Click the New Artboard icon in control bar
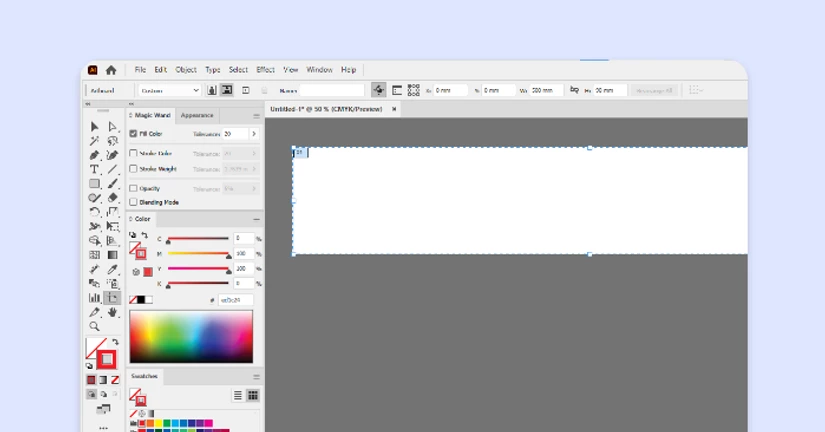Image resolution: width=825 pixels, height=432 pixels. click(246, 91)
